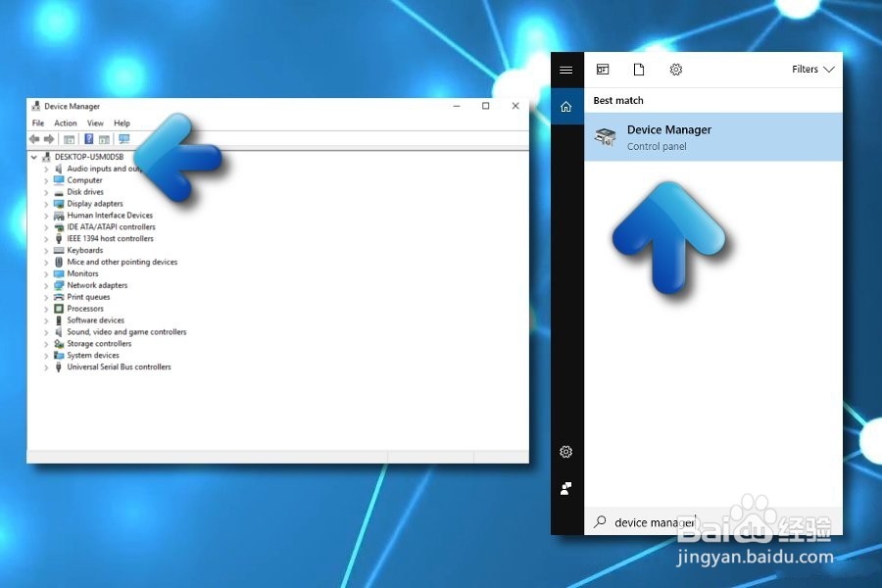Select the IDE ATA/ATAPI controllers icon
The image size is (882, 588).
click(x=59, y=227)
